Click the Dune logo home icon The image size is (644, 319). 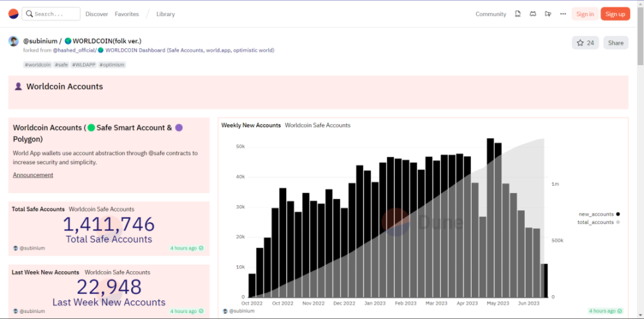(13, 14)
